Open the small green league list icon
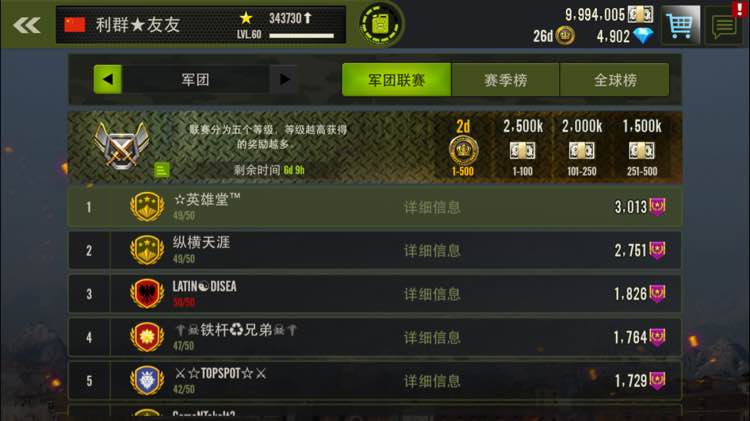750x421 pixels. click(162, 170)
